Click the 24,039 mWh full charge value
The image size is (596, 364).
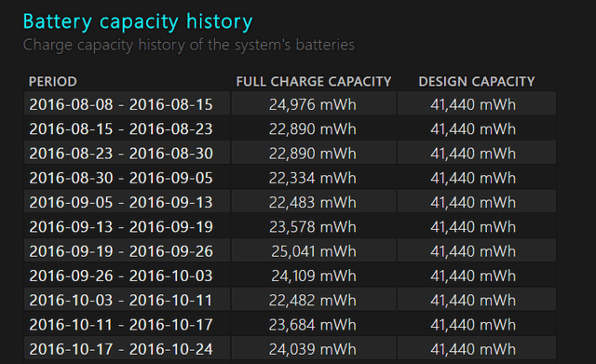click(x=313, y=349)
